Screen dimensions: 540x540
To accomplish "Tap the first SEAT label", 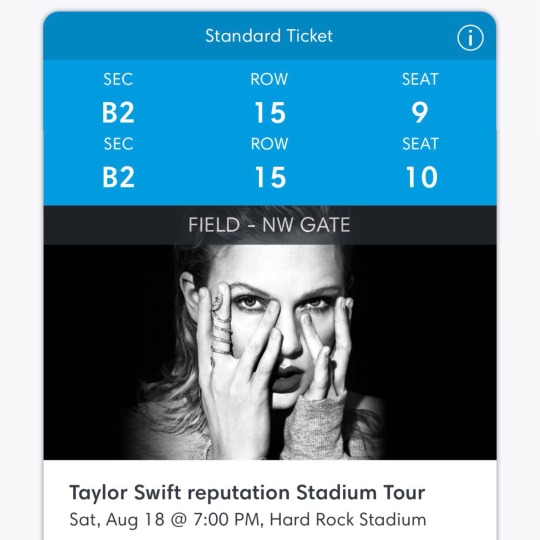I will coord(420,79).
